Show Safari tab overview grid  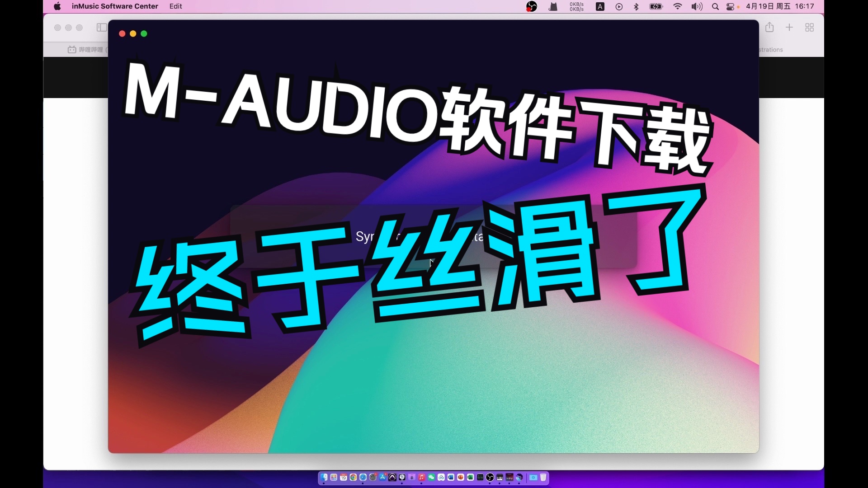(x=810, y=28)
